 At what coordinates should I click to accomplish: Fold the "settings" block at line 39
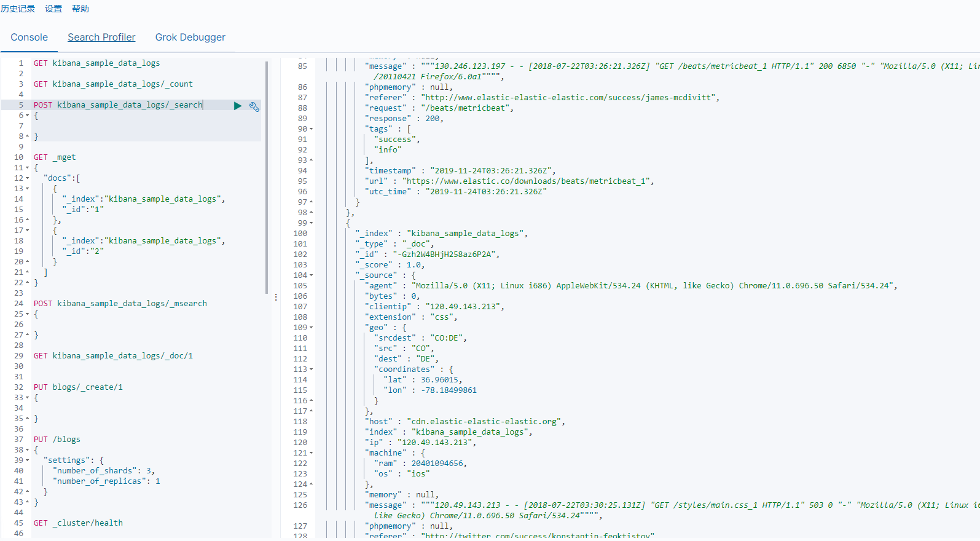click(28, 460)
